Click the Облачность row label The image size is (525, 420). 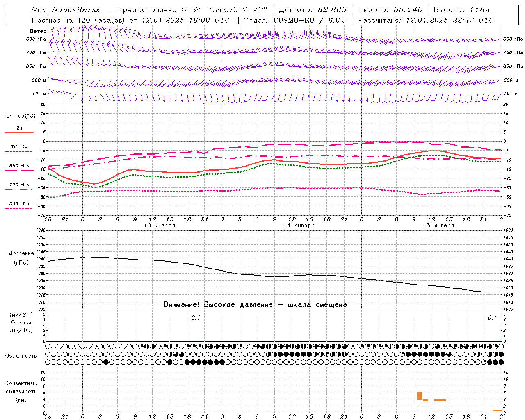(x=21, y=356)
